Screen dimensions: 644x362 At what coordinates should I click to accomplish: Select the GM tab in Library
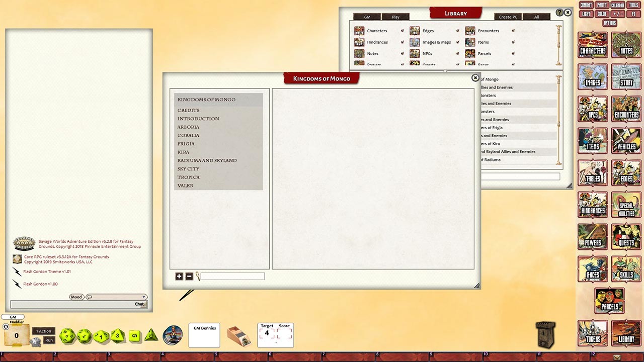point(367,17)
